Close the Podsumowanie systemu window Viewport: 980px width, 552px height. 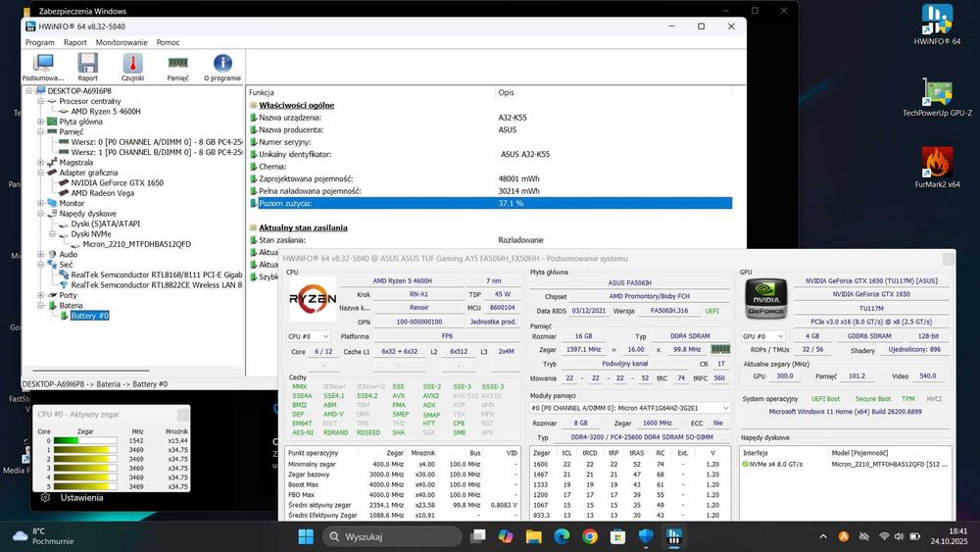tap(948, 258)
